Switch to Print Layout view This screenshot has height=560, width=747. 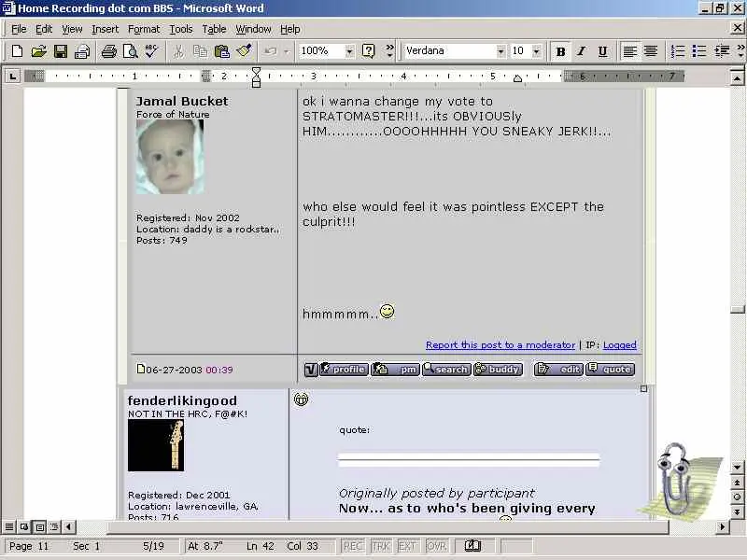pyautogui.click(x=39, y=526)
